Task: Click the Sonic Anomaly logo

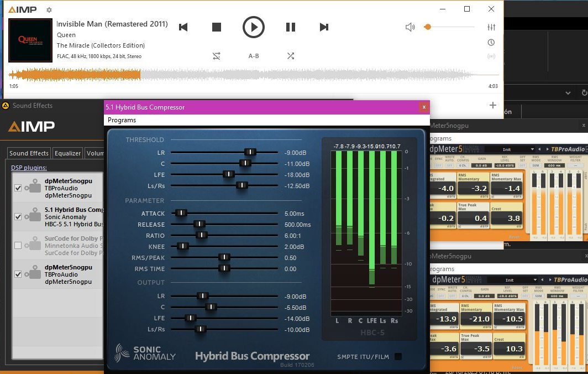Action: point(145,353)
